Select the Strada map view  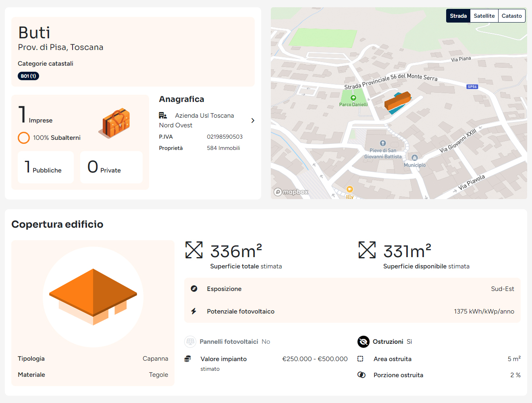click(x=458, y=16)
